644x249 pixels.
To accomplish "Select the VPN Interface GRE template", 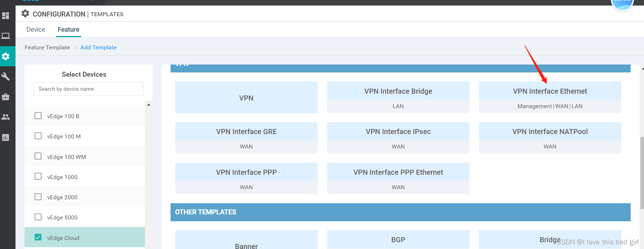I will pos(246,138).
